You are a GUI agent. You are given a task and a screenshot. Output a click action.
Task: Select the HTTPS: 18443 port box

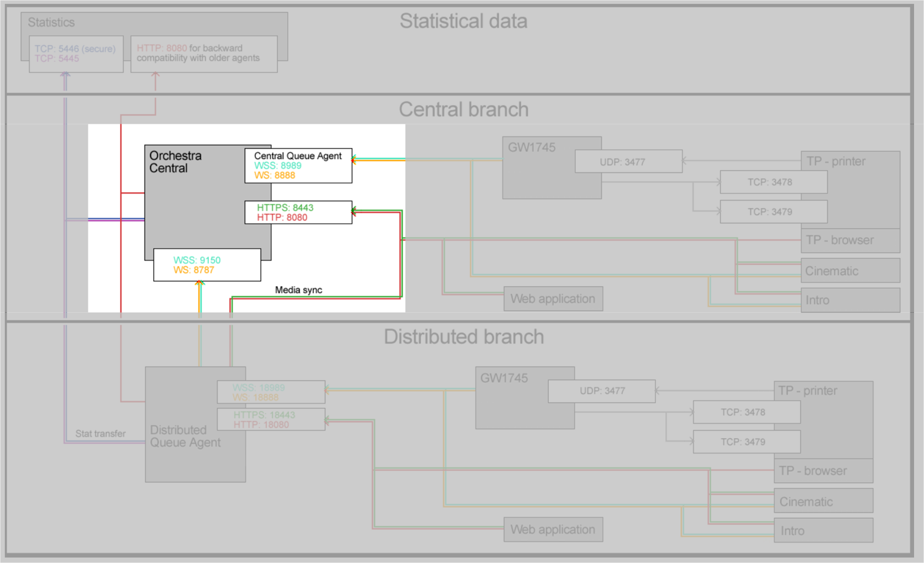270,420
